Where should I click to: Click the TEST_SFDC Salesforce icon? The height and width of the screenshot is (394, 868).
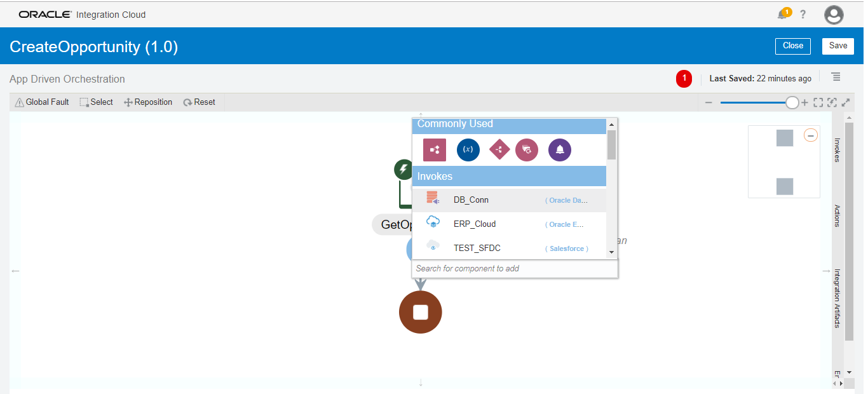tap(433, 247)
